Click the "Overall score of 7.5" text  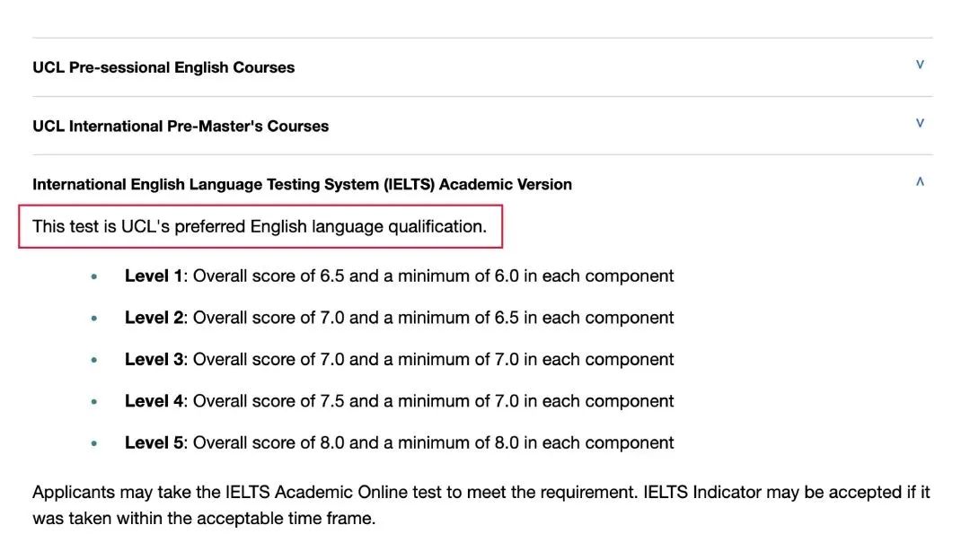tap(269, 401)
